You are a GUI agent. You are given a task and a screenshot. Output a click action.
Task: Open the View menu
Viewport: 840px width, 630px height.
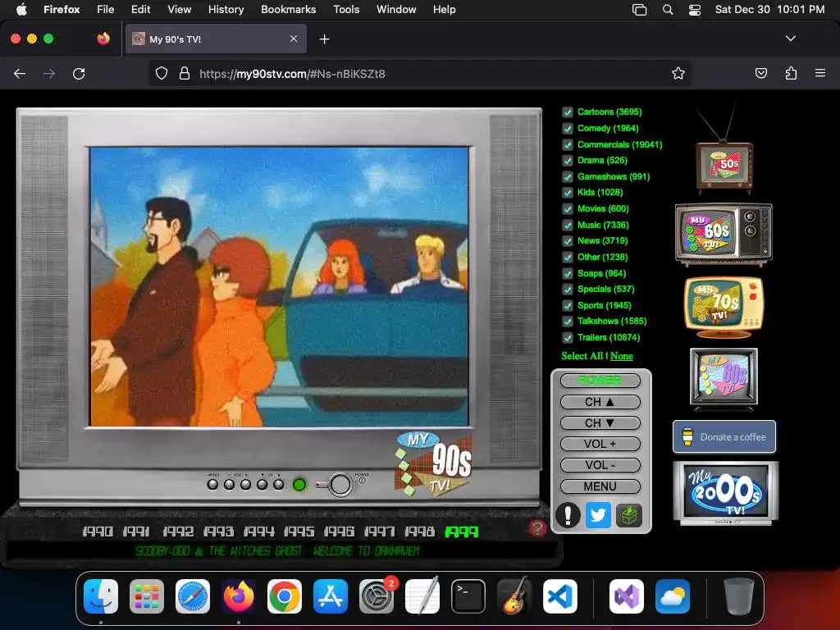[179, 9]
